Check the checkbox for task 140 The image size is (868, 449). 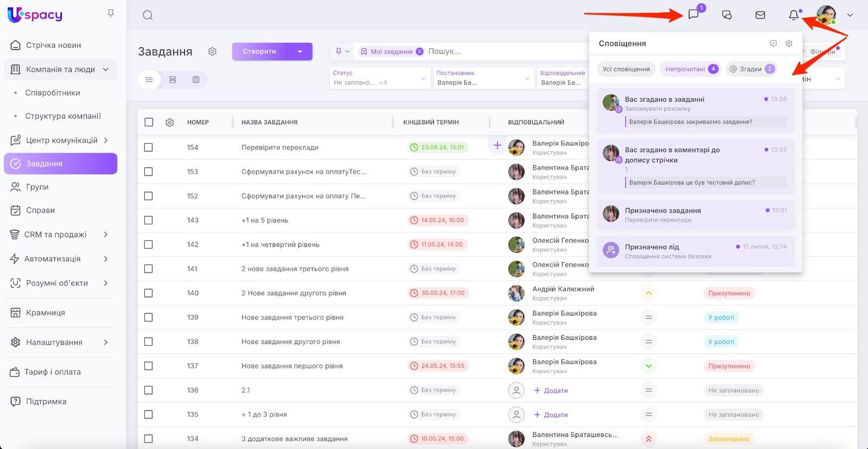(149, 293)
